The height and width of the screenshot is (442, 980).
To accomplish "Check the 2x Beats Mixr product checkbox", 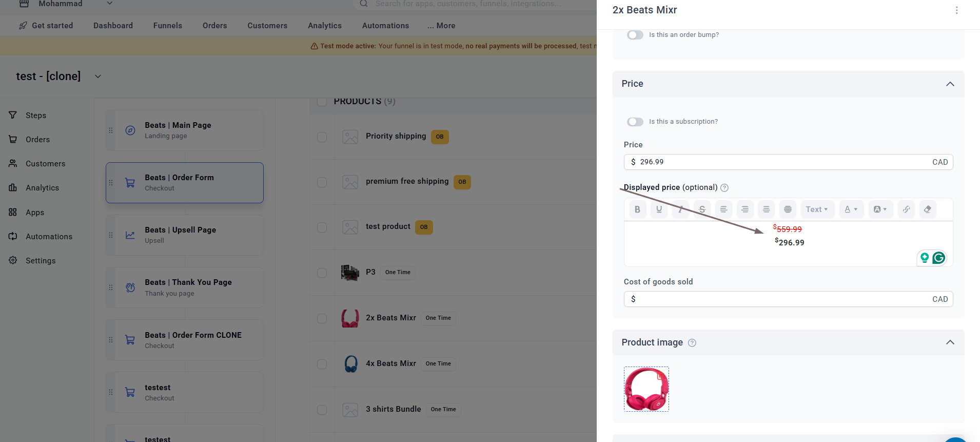I will click(x=322, y=318).
